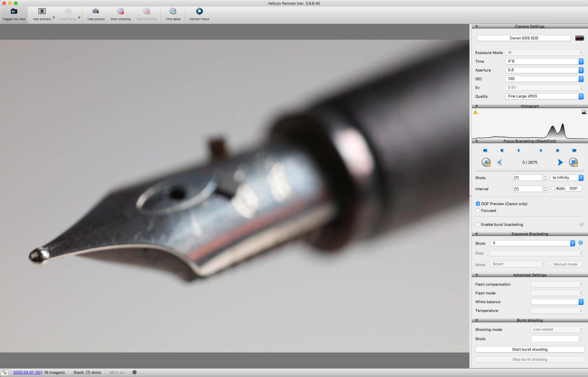The width and height of the screenshot is (588, 377).
Task: Open the Quality dropdown
Action: click(544, 96)
